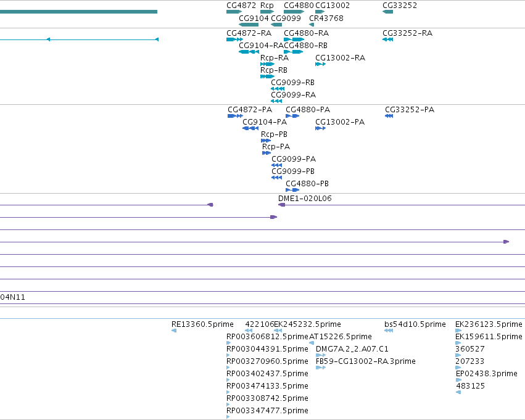Select the CR43768 gene label

pos(326,18)
